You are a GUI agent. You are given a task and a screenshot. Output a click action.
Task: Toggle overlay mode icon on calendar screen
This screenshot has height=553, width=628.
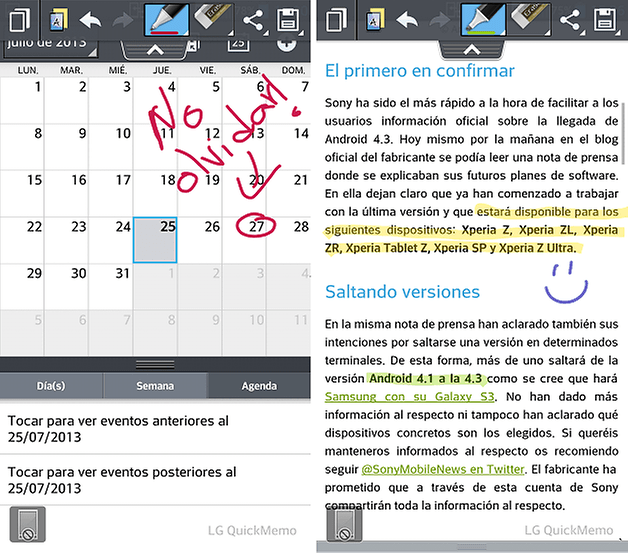[x=19, y=20]
